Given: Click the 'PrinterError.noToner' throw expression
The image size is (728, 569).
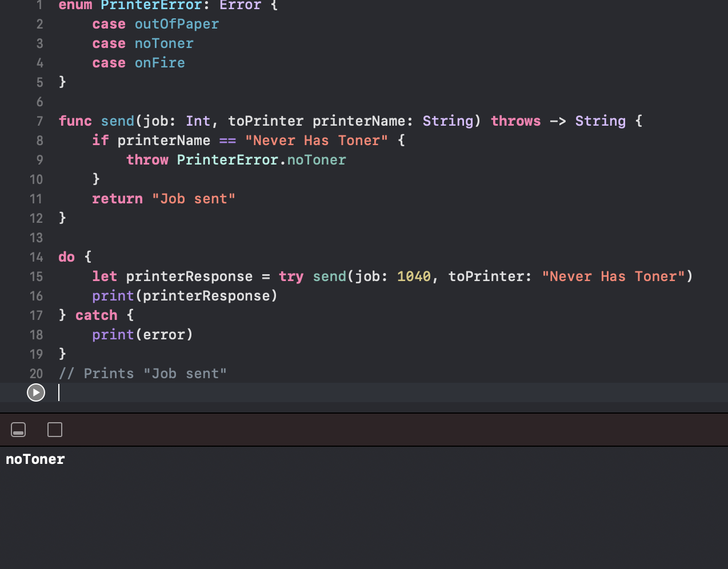Looking at the screenshot, I should [261, 160].
